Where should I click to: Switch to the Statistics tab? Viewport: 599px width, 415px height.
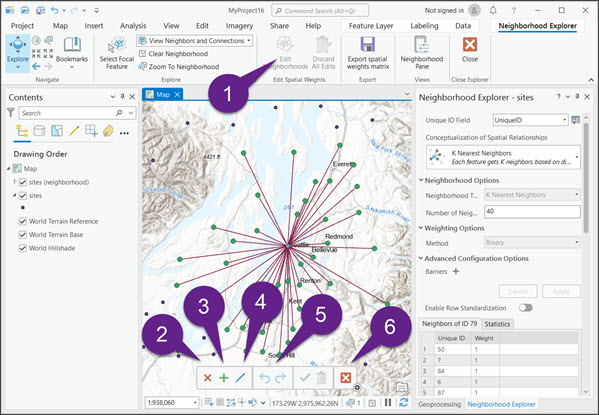(x=497, y=324)
